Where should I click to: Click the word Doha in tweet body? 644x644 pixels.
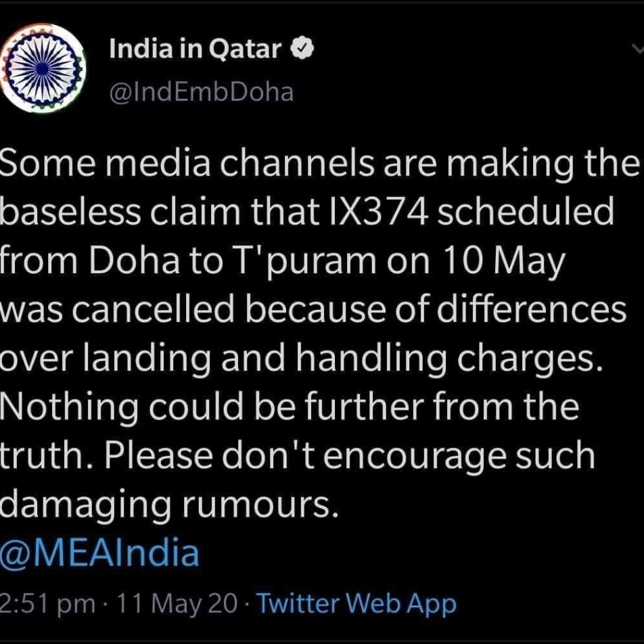(x=135, y=261)
